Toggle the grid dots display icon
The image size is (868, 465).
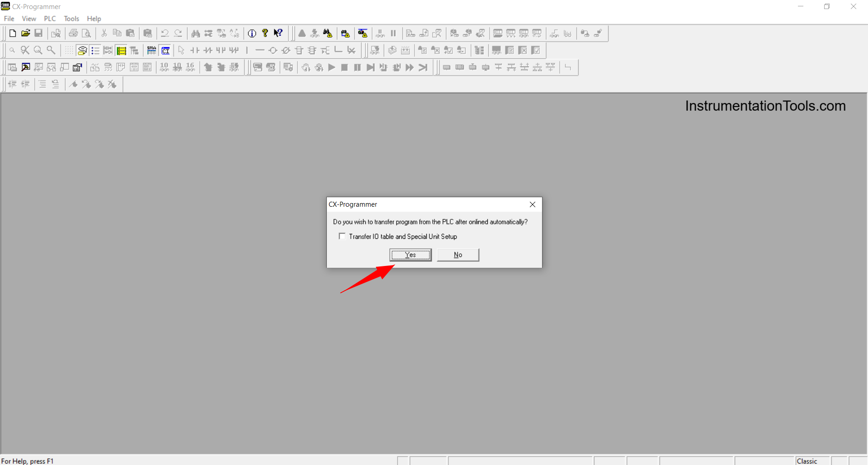tap(69, 50)
